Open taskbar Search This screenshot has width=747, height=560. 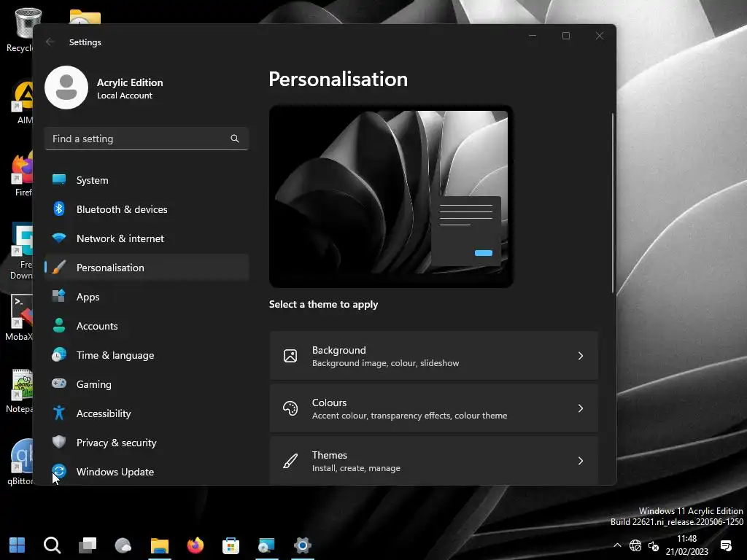(x=52, y=545)
